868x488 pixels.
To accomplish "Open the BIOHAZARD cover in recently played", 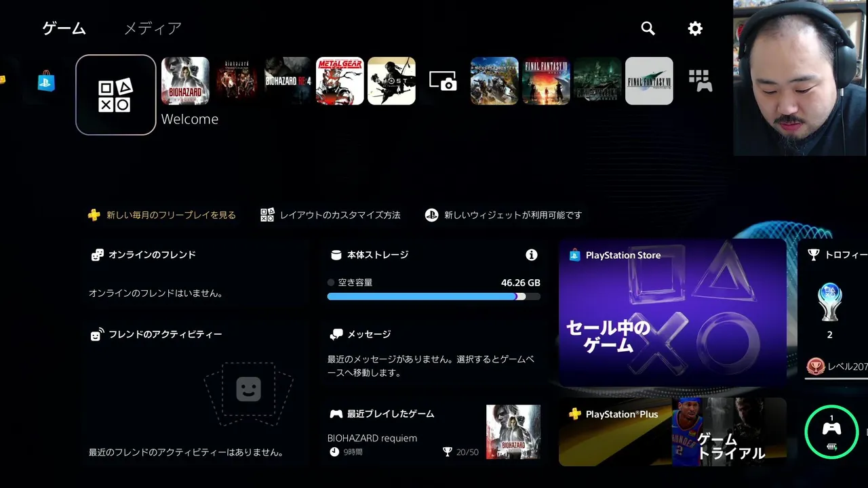I will (x=513, y=432).
